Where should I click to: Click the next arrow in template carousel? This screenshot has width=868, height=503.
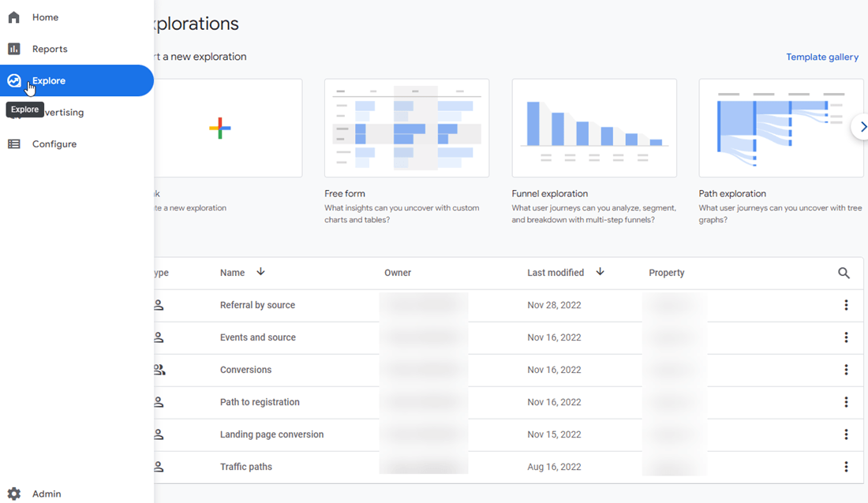click(862, 127)
